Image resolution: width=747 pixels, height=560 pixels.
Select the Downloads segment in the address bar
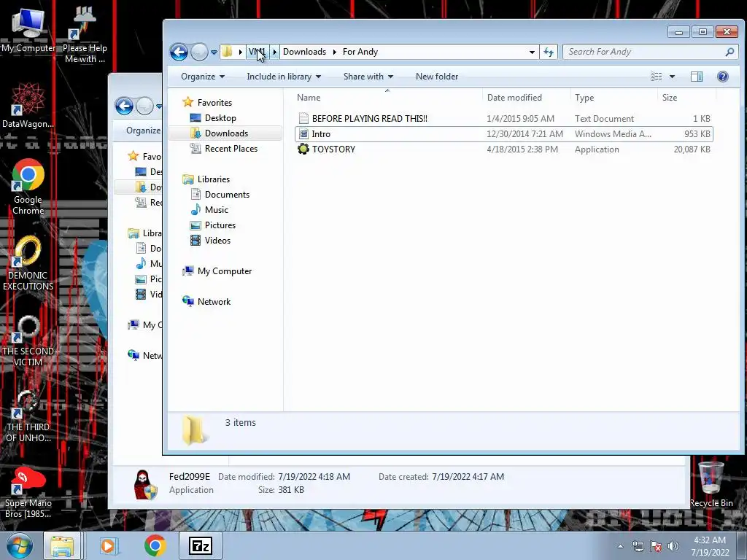304,52
